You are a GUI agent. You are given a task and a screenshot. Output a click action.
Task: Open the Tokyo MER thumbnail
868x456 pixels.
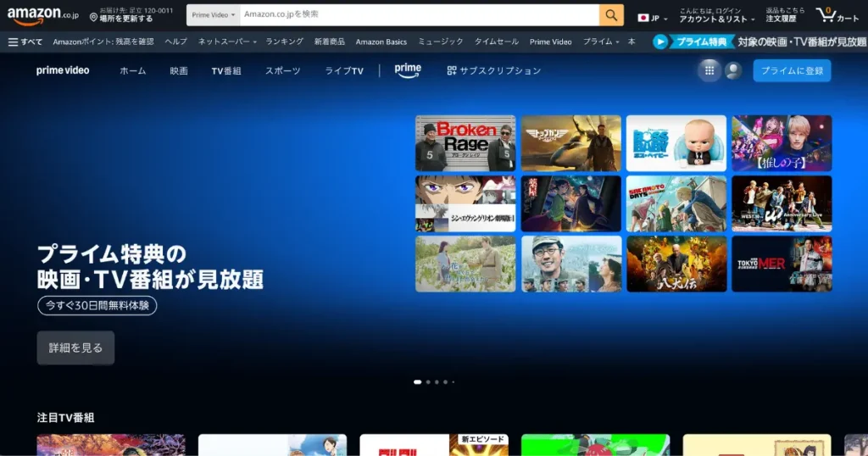click(782, 264)
